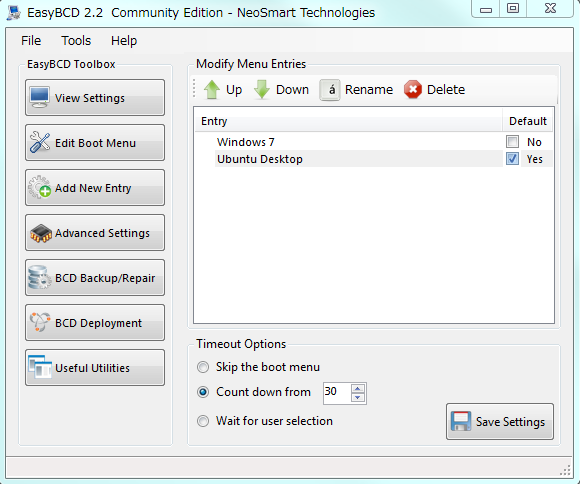
Task: Open the Tools menu
Action: coord(76,40)
